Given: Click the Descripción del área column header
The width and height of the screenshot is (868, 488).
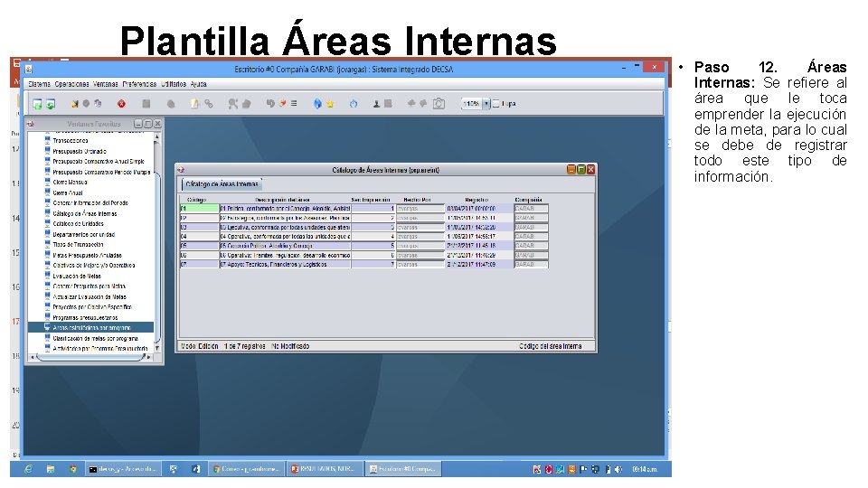Looking at the screenshot, I should 282,200.
